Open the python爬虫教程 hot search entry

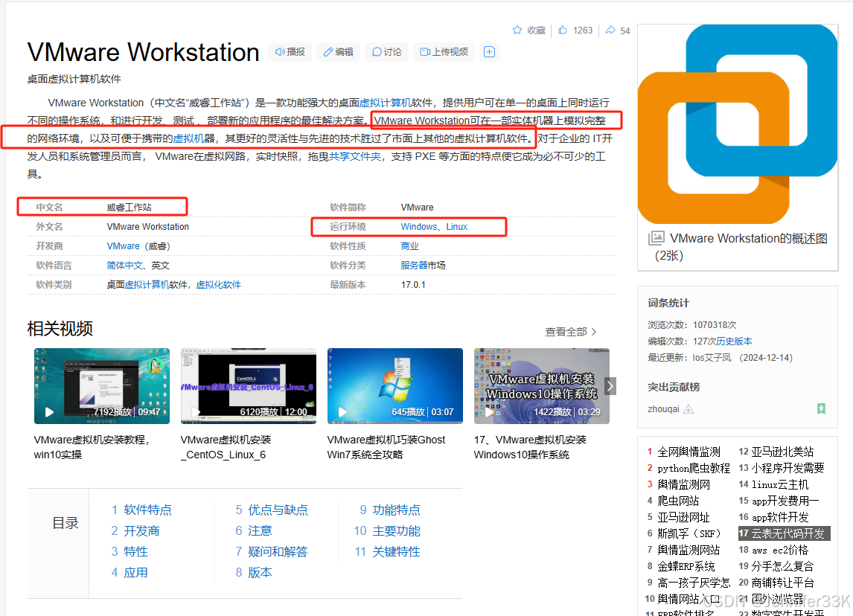point(694,468)
